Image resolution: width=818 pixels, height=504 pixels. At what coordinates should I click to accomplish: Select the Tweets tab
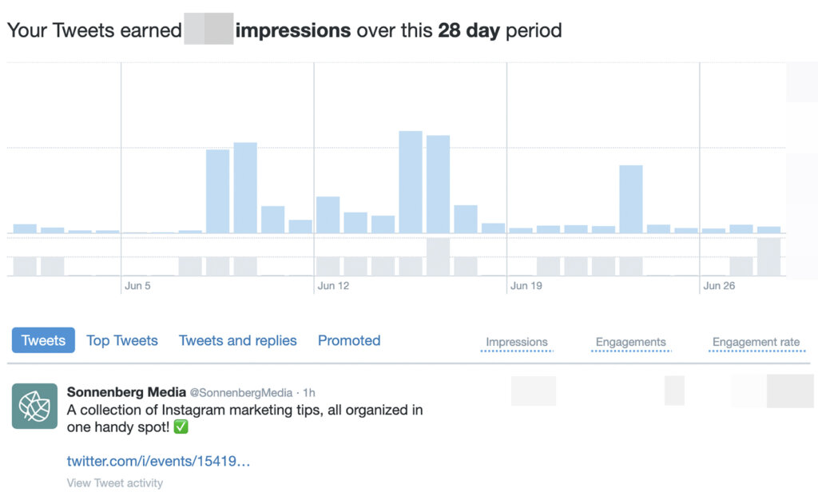point(42,340)
